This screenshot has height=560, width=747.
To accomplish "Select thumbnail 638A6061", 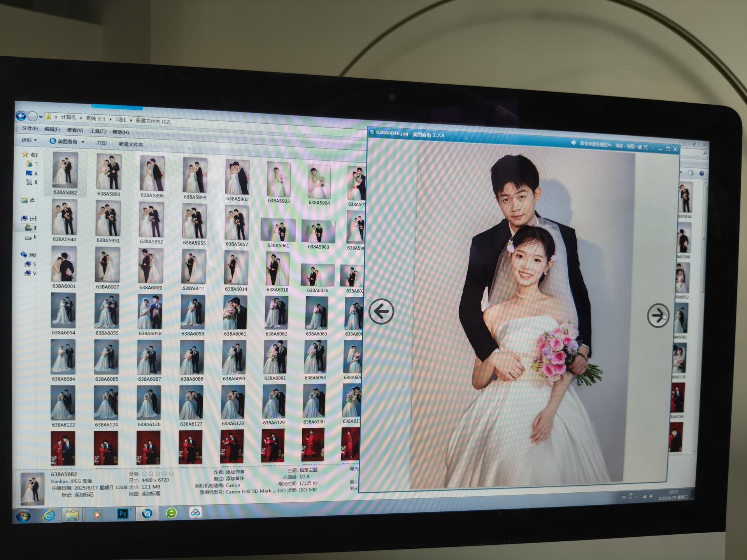I will (235, 316).
